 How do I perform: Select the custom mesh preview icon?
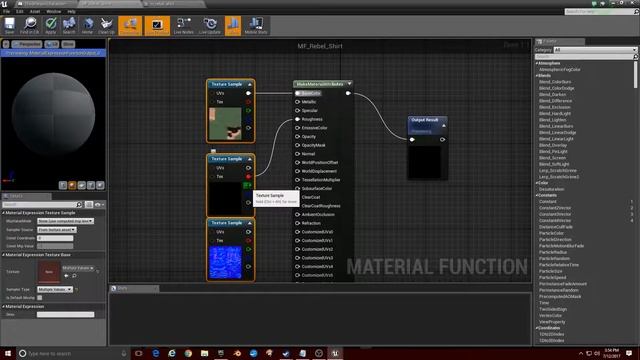(x=100, y=186)
